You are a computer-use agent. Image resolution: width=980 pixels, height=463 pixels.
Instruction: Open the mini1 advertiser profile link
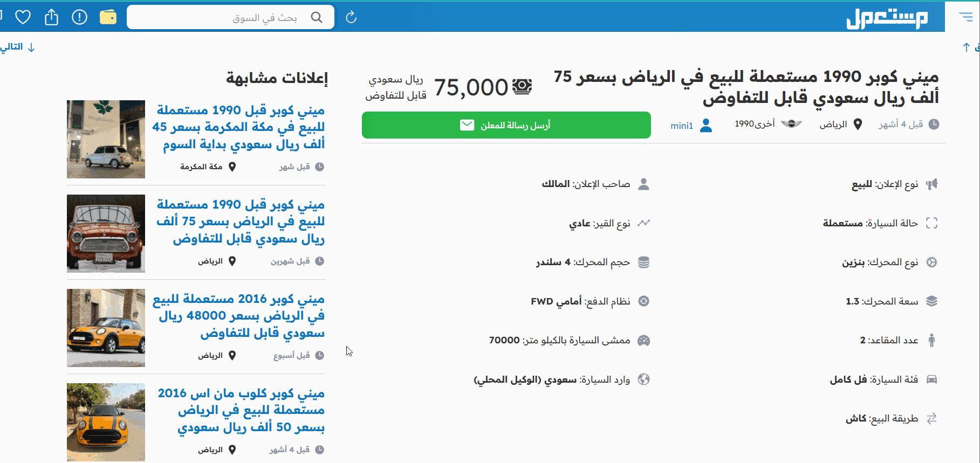click(x=682, y=126)
